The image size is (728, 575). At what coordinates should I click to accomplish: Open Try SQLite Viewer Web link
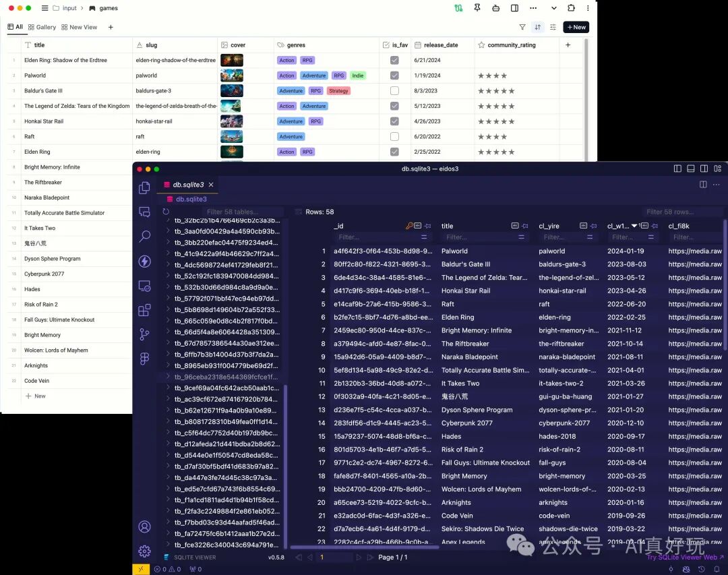coord(685,557)
